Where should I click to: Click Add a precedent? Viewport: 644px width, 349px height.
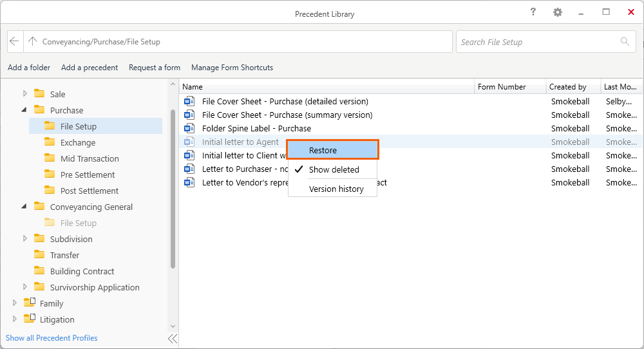[90, 68]
